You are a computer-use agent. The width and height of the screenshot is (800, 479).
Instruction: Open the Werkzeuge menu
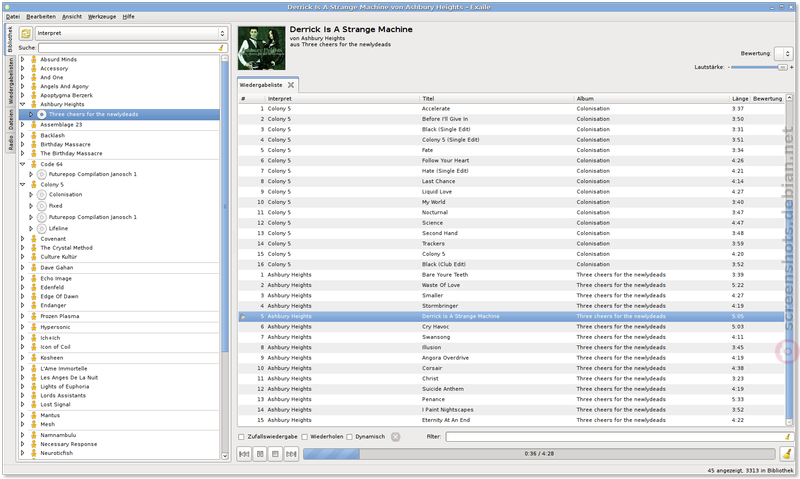click(x=102, y=17)
